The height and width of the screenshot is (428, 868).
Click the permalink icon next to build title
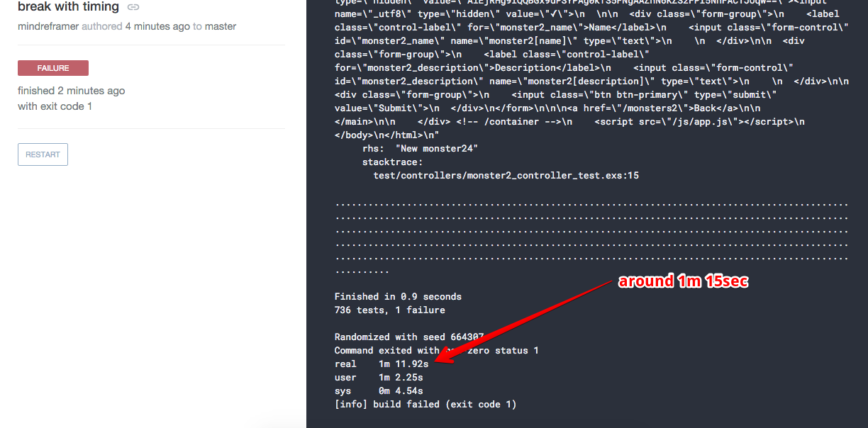(x=133, y=7)
